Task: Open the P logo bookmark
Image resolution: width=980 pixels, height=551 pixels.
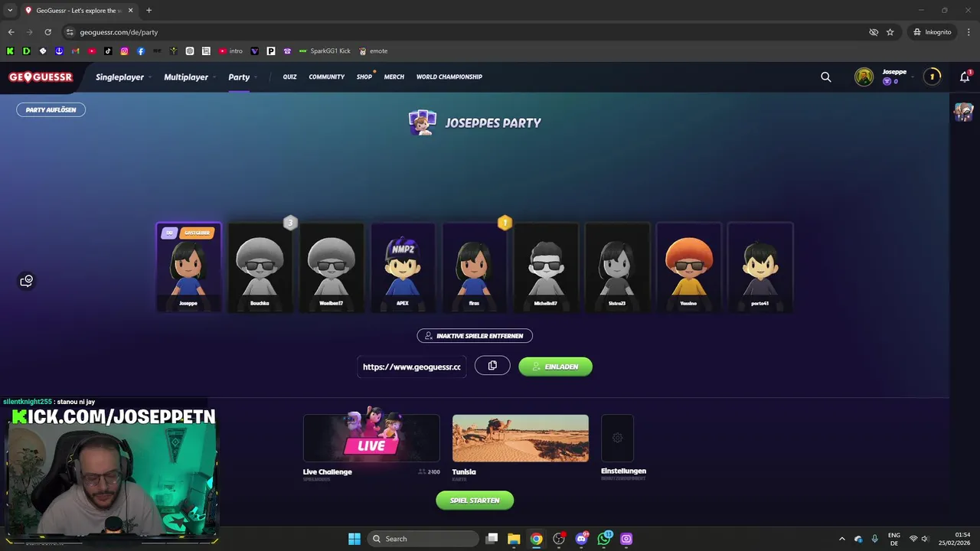Action: (271, 51)
